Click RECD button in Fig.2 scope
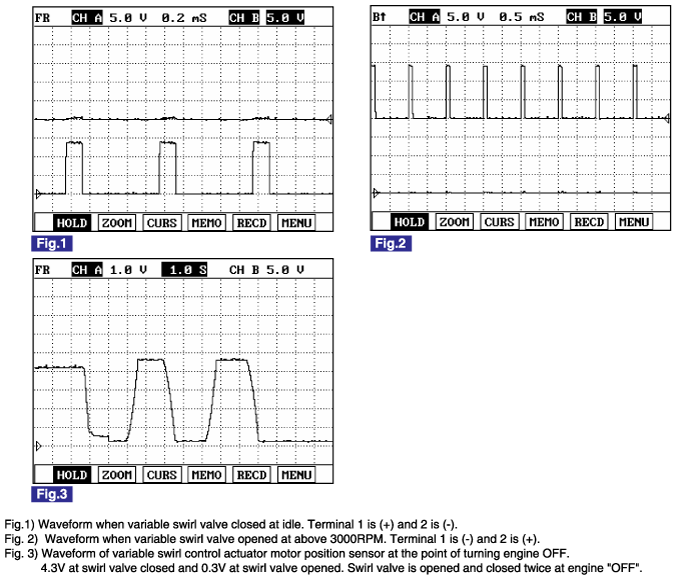700x578 pixels. pos(589,222)
